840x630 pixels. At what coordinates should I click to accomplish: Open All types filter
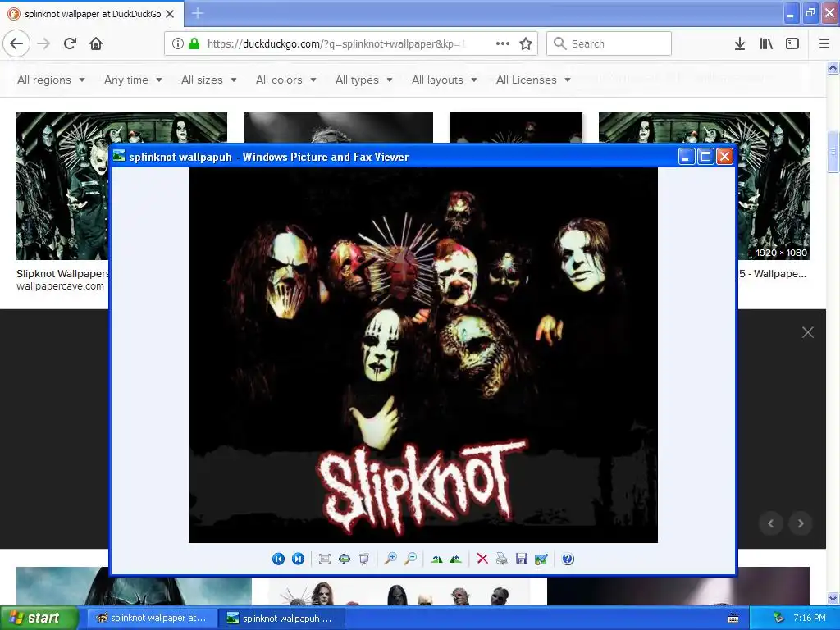click(364, 80)
